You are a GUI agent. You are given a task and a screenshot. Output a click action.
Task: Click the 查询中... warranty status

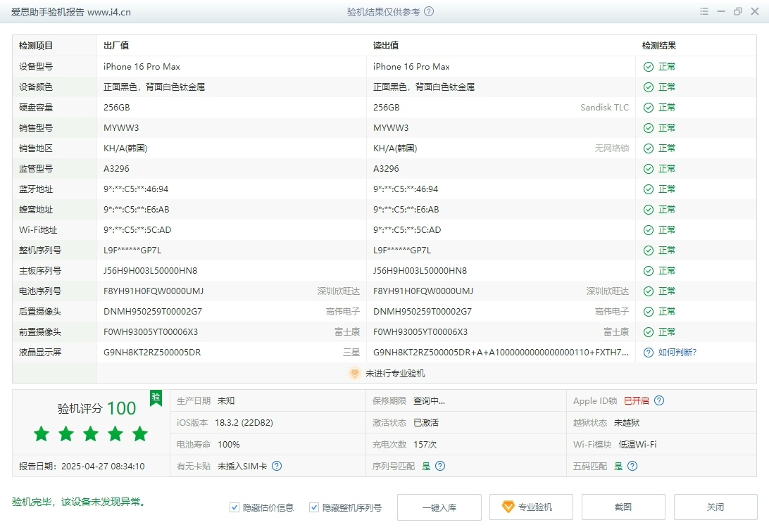(429, 400)
